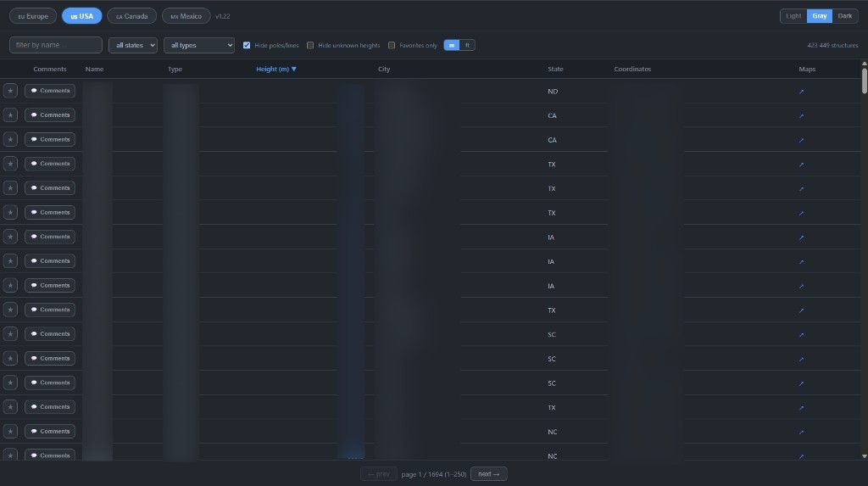Viewport: 868px width, 486px height.
Task: Open the map link of the second CA row
Action: click(x=801, y=140)
